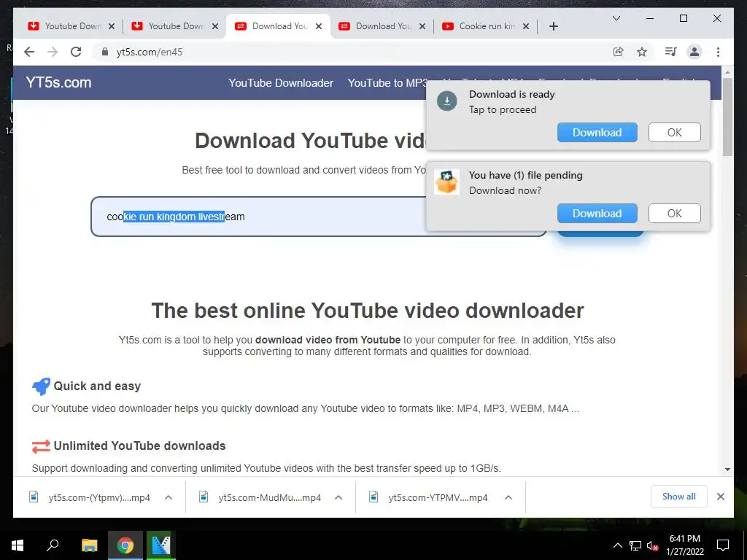
Task: Share this page from the address bar
Action: (x=619, y=52)
